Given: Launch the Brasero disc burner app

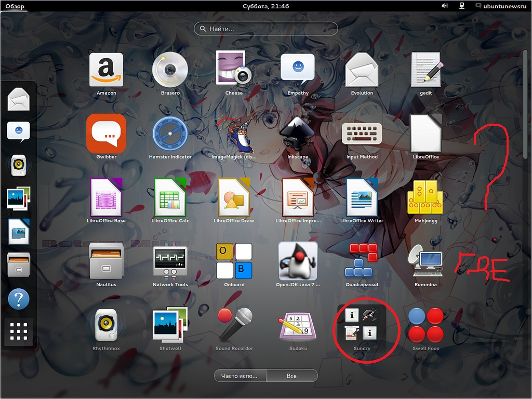Looking at the screenshot, I should tap(170, 71).
